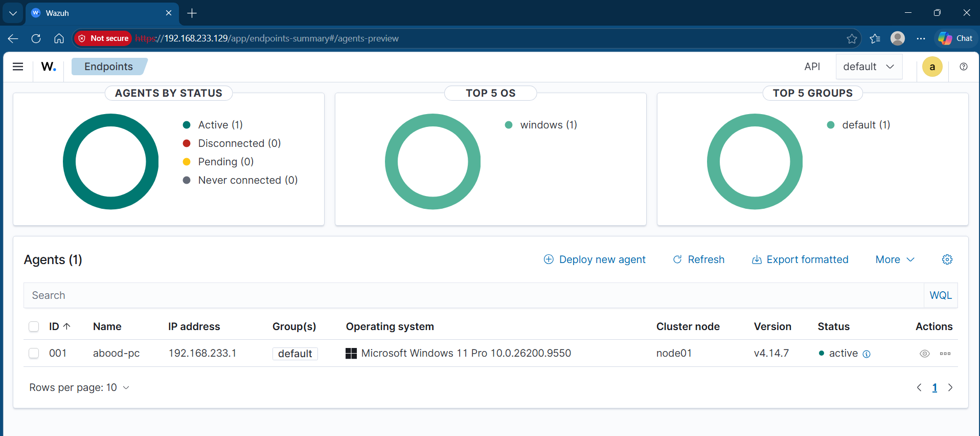Viewport: 980px width, 436px height.
Task: Click Deploy new agent
Action: point(595,259)
